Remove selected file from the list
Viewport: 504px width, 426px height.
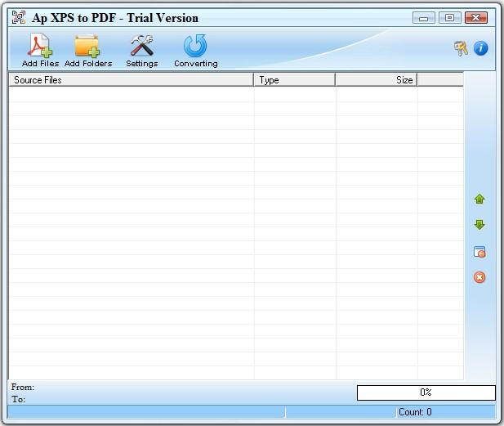coord(479,252)
